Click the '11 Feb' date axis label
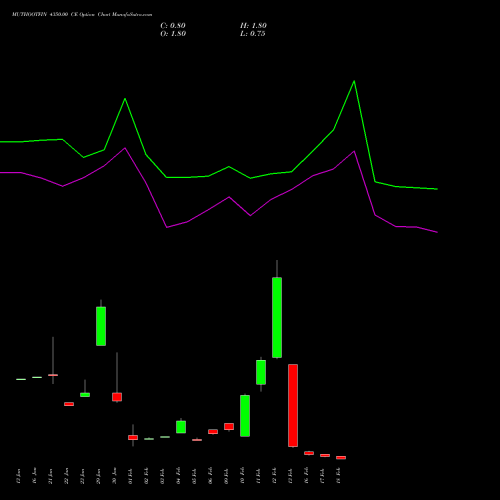500x500 pixels. (258, 476)
